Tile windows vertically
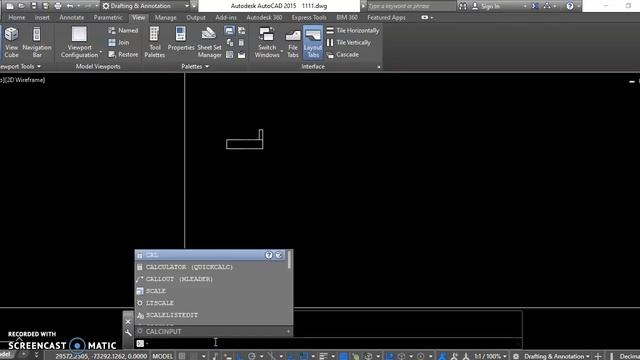 349,42
